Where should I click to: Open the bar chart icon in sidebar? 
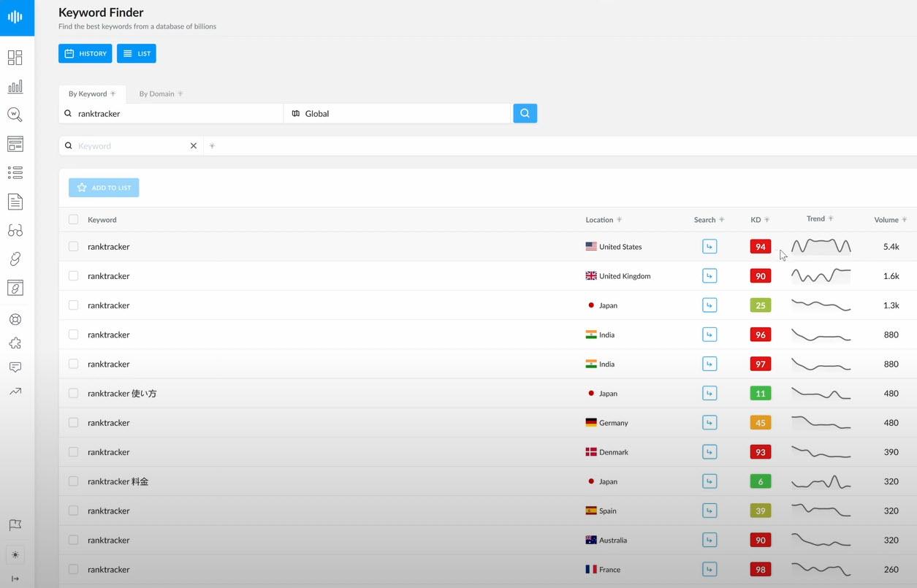tap(15, 86)
